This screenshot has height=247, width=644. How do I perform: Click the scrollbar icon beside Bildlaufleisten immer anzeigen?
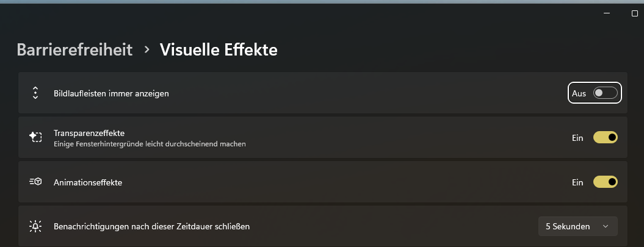pos(35,93)
